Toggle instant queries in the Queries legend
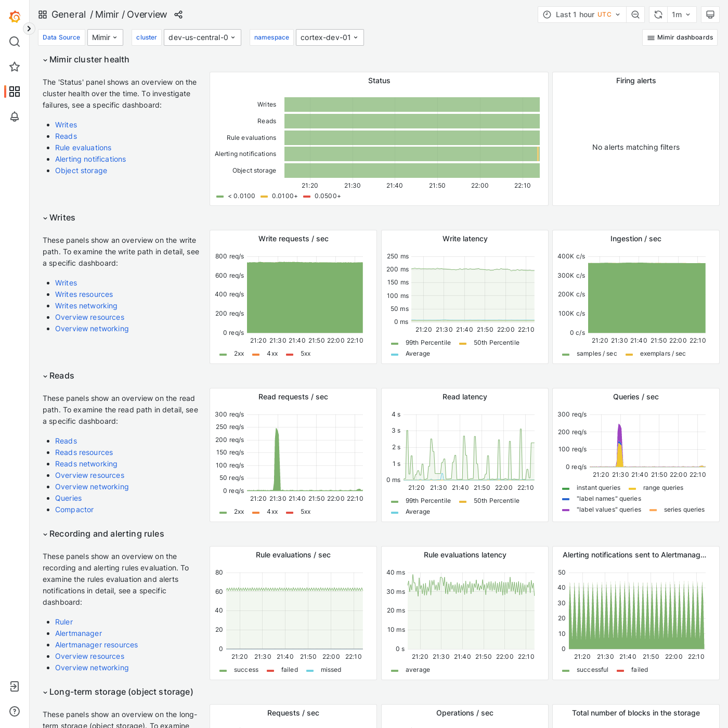 click(598, 488)
